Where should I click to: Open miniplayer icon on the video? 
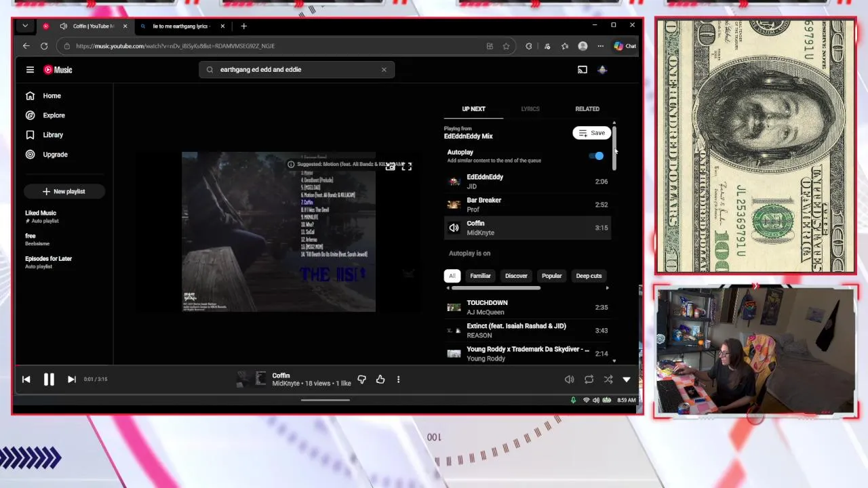click(x=390, y=166)
